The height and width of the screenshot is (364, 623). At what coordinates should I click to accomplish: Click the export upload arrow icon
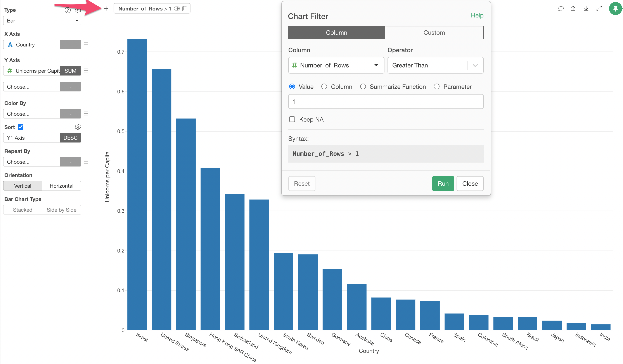tap(573, 9)
